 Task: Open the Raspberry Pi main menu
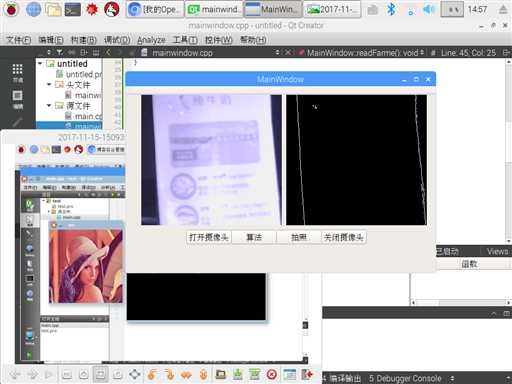coord(11,9)
